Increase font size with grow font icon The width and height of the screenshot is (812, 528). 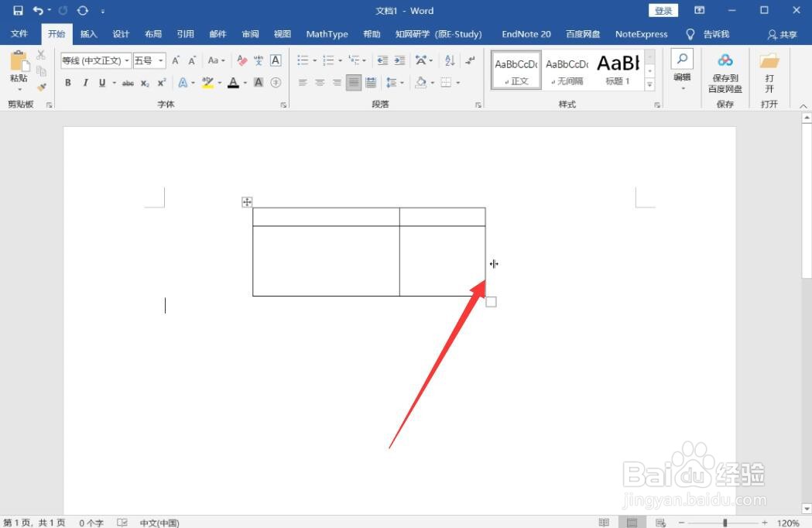(x=176, y=60)
